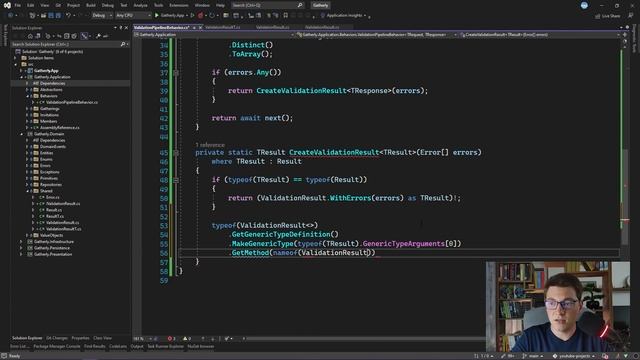Collapse the typeof if-block outline on line 48

point(176,180)
